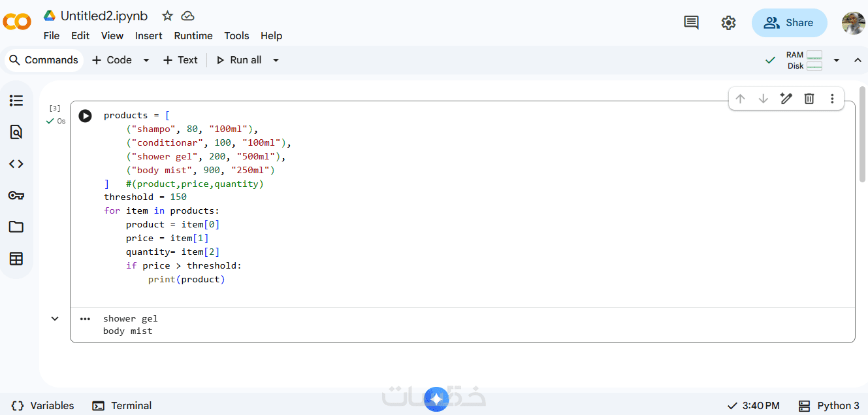Open the Runtime menu
868x415 pixels.
(193, 36)
